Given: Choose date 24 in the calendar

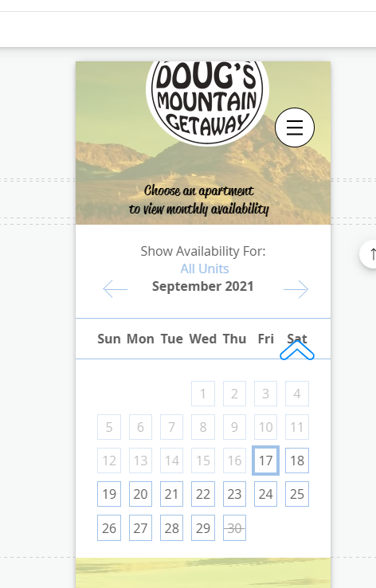Looking at the screenshot, I should (x=265, y=494).
